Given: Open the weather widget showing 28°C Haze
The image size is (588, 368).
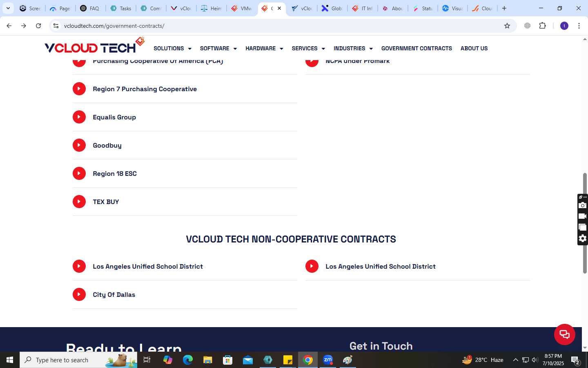Looking at the screenshot, I should point(483,360).
